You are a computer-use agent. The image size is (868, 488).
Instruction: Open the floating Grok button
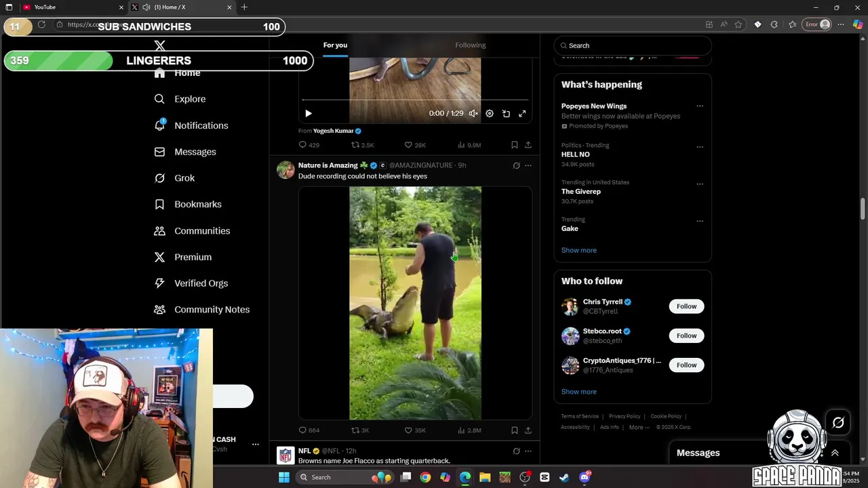838,423
